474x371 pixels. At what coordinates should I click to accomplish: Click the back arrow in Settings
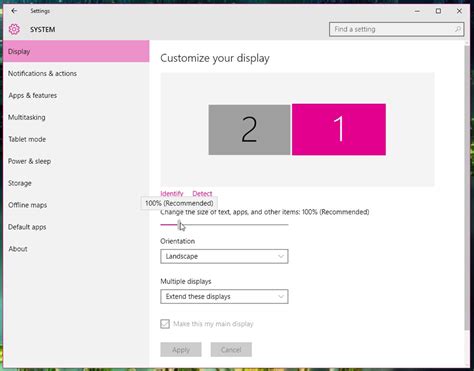click(x=14, y=11)
